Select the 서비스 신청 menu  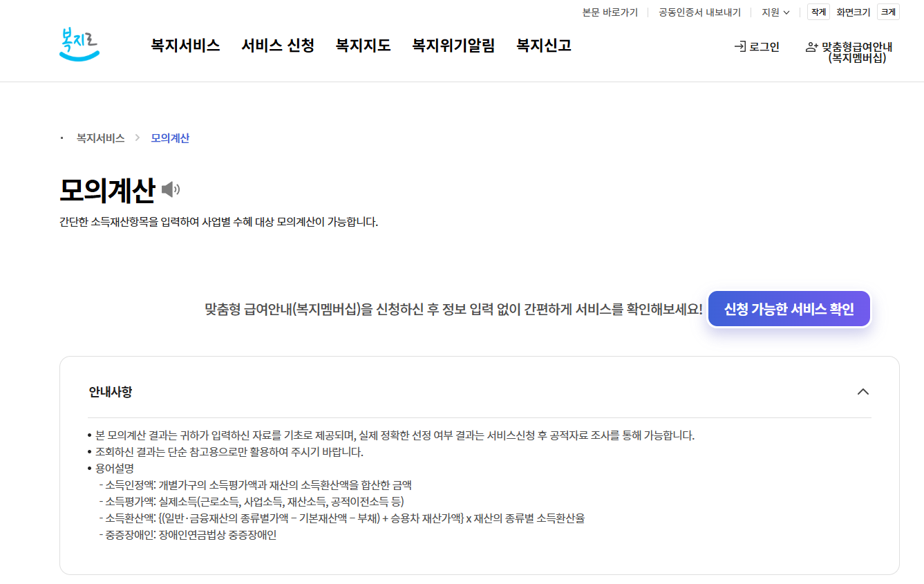click(x=277, y=45)
